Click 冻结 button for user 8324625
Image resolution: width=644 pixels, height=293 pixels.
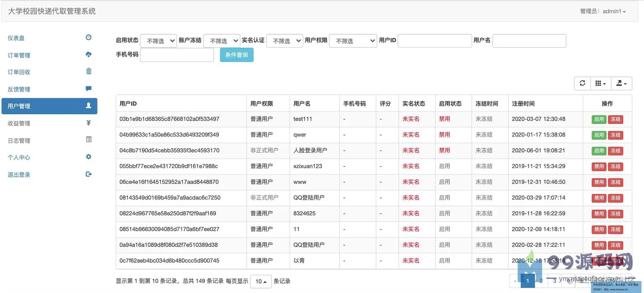pyautogui.click(x=615, y=214)
